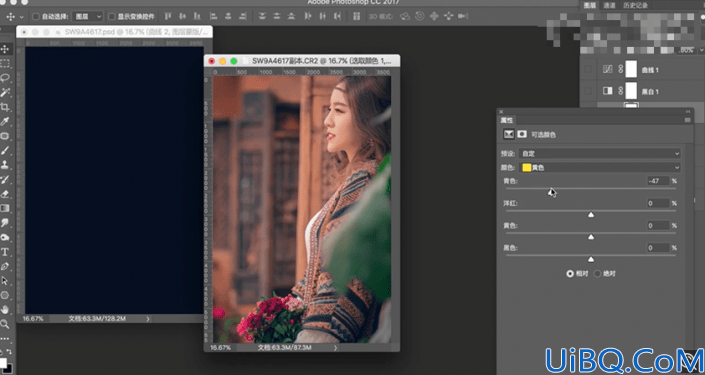Screen dimensions: 705x375
Task: Open the 图层 auto-select dropdown
Action: 87,17
